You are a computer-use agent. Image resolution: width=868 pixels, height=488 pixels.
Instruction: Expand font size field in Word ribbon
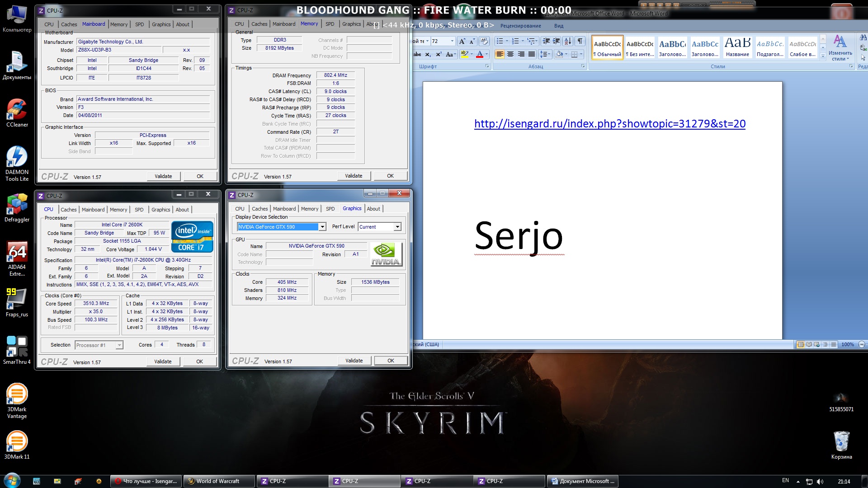tap(449, 40)
